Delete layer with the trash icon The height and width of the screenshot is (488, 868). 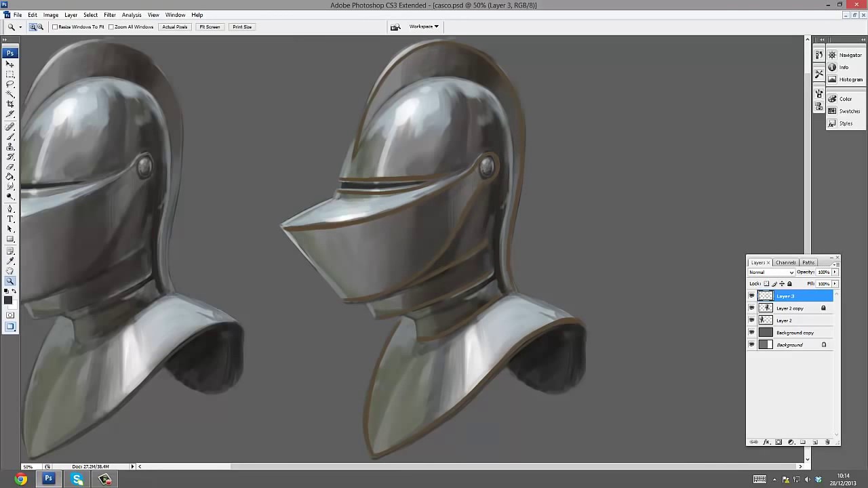tap(827, 442)
